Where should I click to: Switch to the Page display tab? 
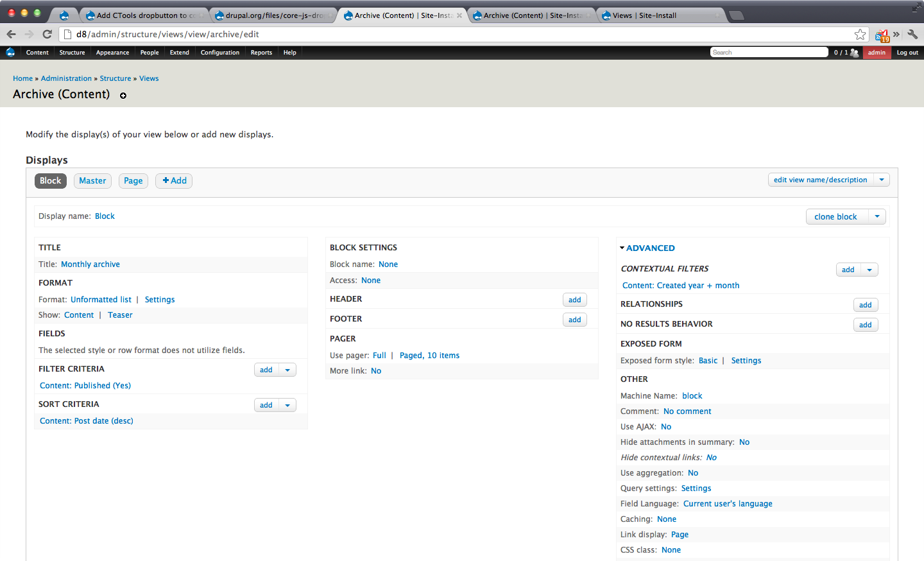133,181
